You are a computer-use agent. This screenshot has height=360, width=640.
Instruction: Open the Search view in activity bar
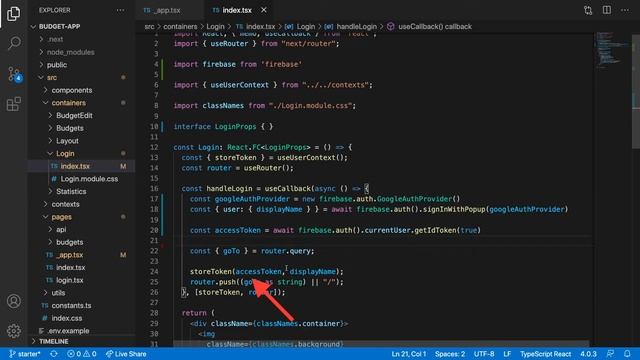coord(14,42)
